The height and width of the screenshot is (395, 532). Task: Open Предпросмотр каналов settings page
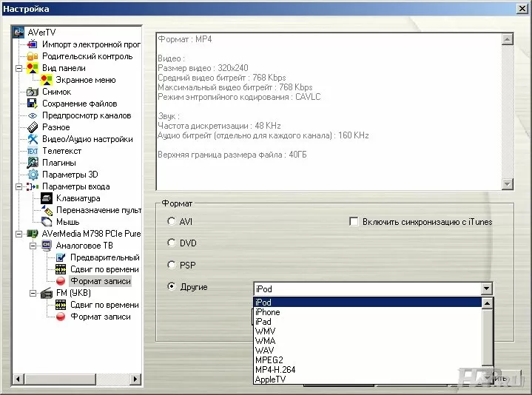(x=86, y=115)
